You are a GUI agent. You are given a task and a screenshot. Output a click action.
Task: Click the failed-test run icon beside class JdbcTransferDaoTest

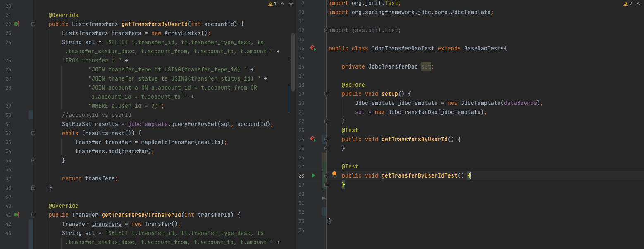tap(313, 48)
